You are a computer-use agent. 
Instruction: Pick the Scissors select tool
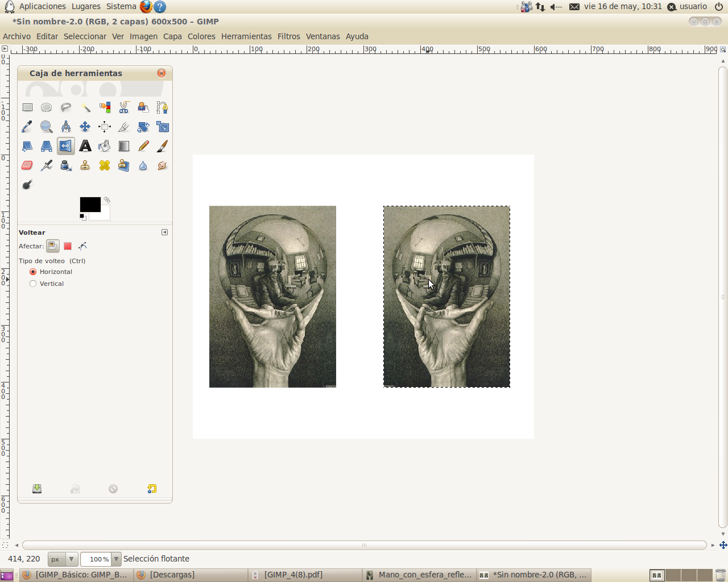[123, 107]
